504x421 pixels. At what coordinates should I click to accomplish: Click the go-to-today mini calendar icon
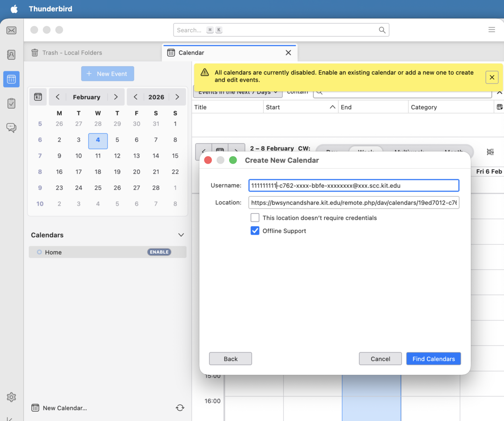pos(38,97)
